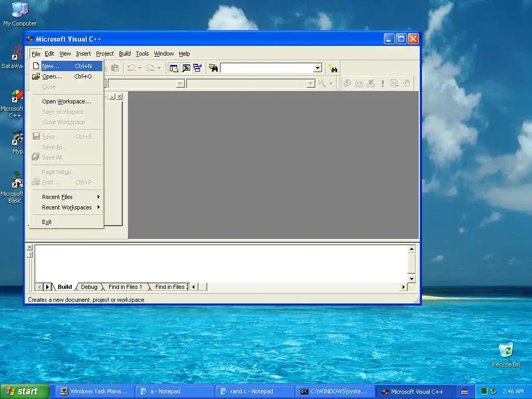The width and height of the screenshot is (532, 399).
Task: Open My Computer desktop icon
Action: [20, 14]
